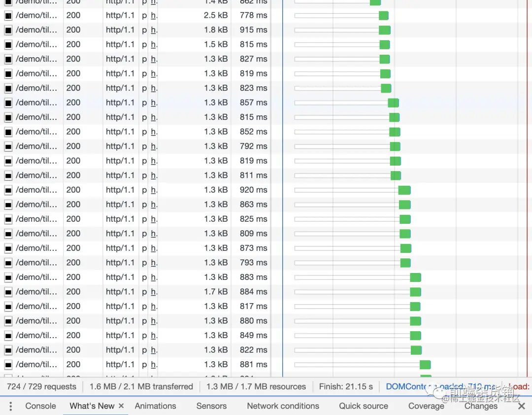Viewport: 532px width, 415px height.
Task: Click the 793 ms time value
Action: (254, 263)
